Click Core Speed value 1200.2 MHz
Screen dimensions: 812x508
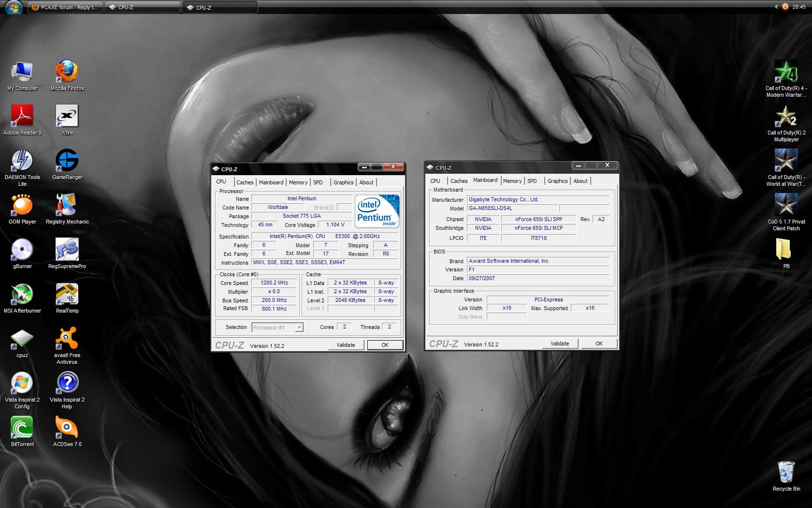[274, 283]
